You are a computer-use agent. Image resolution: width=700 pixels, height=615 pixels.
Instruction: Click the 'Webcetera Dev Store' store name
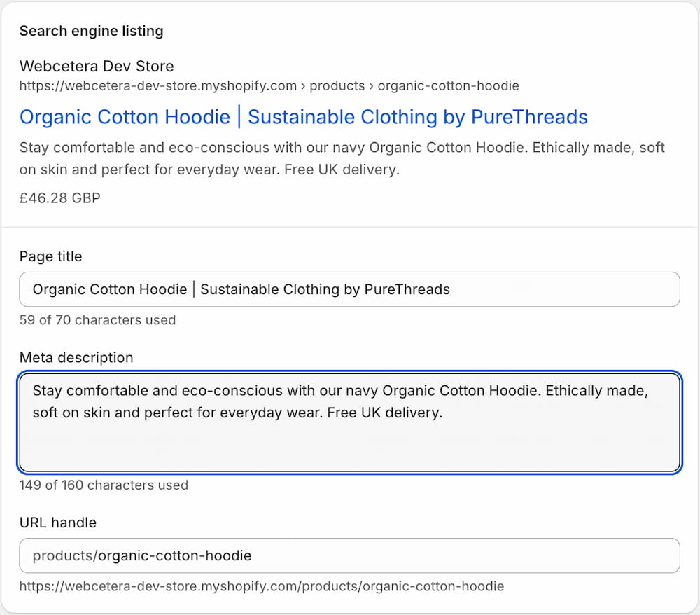coord(97,66)
